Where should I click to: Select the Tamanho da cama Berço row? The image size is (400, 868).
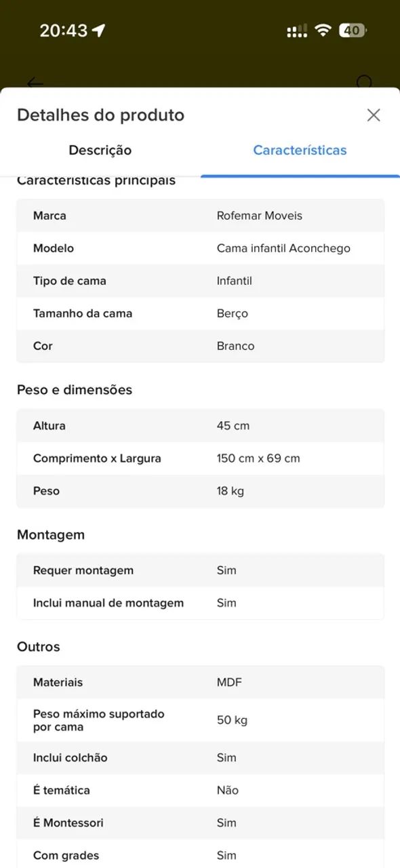click(x=201, y=313)
